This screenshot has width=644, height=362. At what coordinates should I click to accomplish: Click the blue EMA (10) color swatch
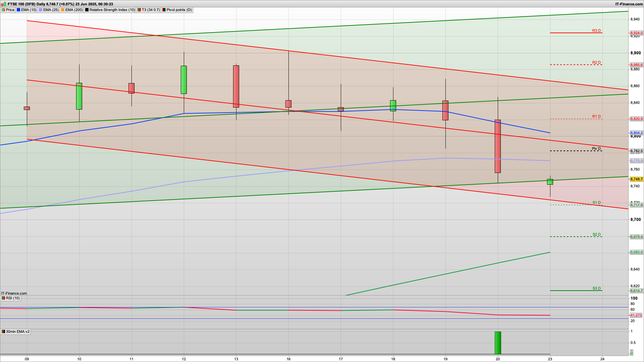18,10
